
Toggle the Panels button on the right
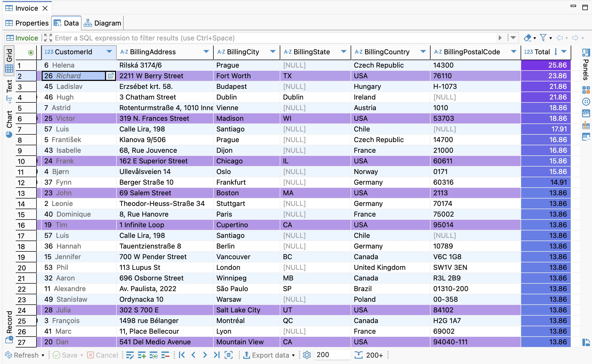(x=586, y=64)
